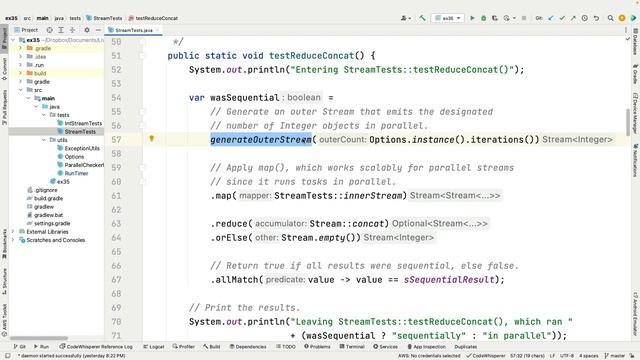
Task: Open the user account dropdown in toolbar
Action: pos(405,18)
